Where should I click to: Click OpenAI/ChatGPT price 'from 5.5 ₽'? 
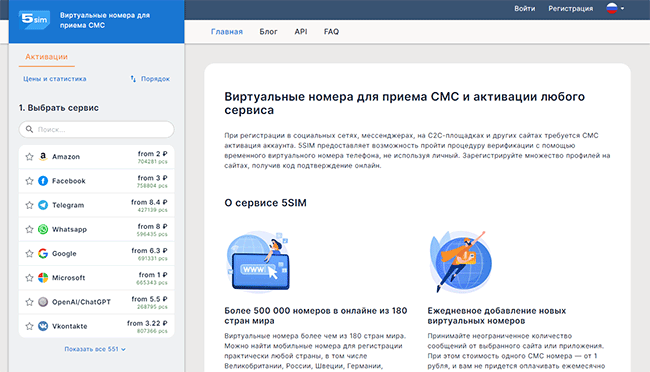(149, 299)
